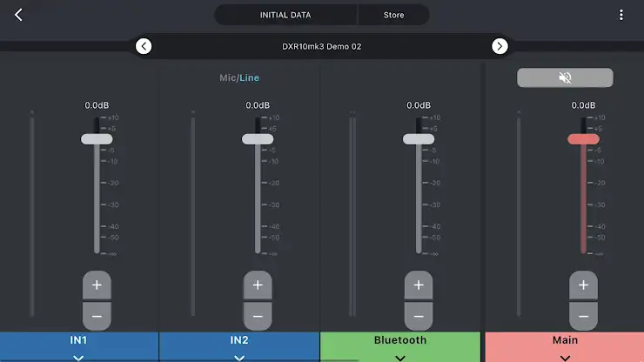Click the Store button
The image size is (644, 362).
pos(393,15)
